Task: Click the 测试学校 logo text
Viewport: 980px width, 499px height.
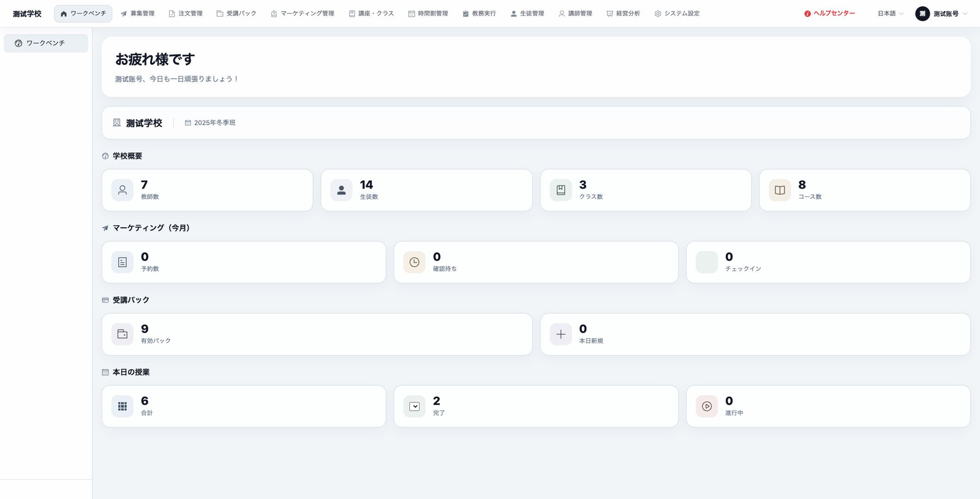Action: click(27, 13)
